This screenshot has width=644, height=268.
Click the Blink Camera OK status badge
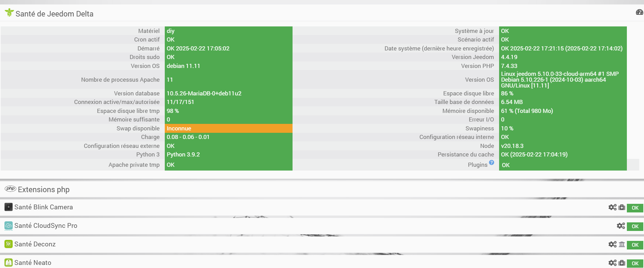pos(635,208)
